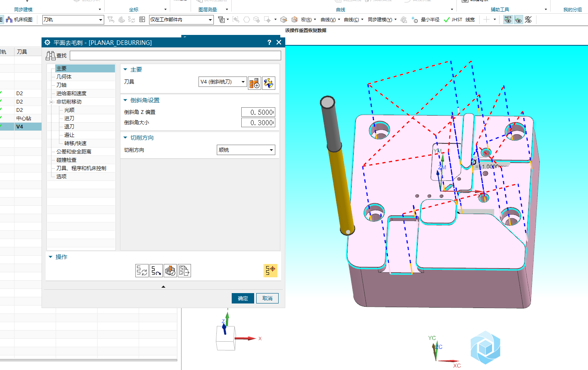Expand the 辅助工具 ribbon group
Image resolution: width=588 pixels, height=370 pixels.
pos(546,9)
